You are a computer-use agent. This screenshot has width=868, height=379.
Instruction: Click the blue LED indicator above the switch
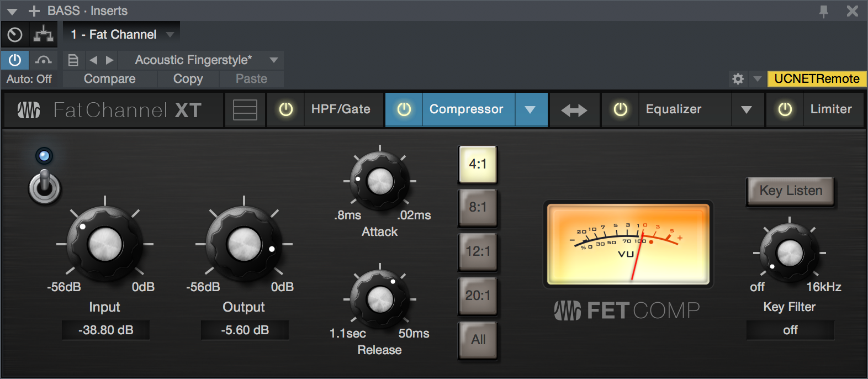44,156
